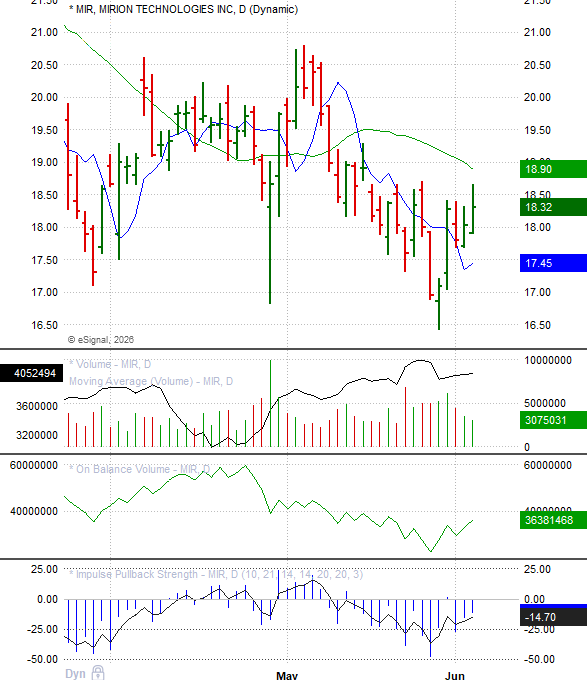Image resolution: width=587 pixels, height=680 pixels.
Task: Click the 18.32 last price tag
Action: [553, 207]
